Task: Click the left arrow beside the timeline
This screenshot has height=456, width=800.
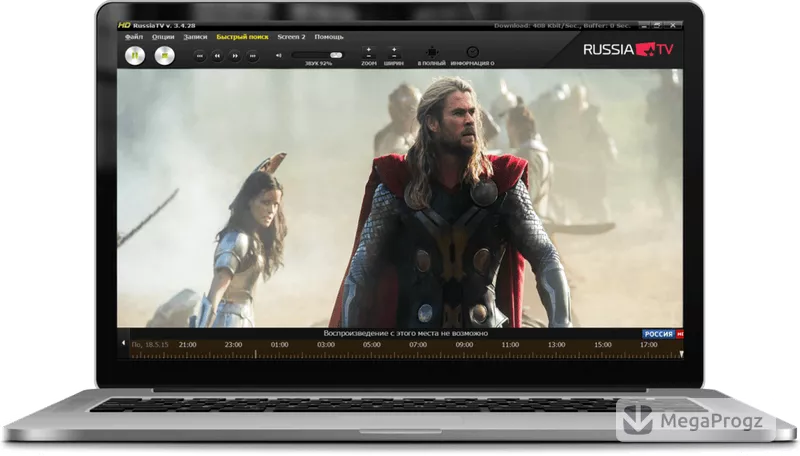Action: [x=123, y=343]
